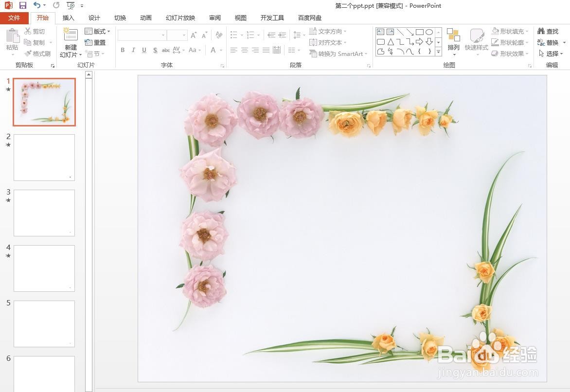Screen dimensions: 570x392
Task: Click 复制 (Copy) in the clipboard group
Action: pyautogui.click(x=35, y=42)
